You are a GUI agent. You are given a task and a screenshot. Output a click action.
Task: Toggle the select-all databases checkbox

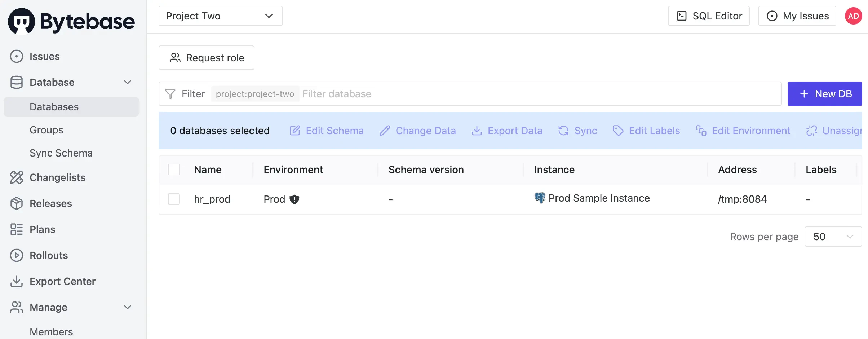click(x=174, y=169)
